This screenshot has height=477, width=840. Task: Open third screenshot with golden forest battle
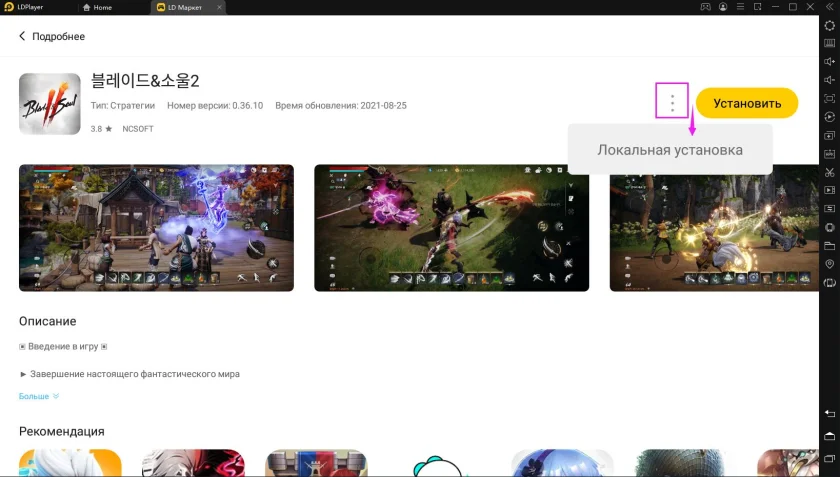click(x=714, y=228)
